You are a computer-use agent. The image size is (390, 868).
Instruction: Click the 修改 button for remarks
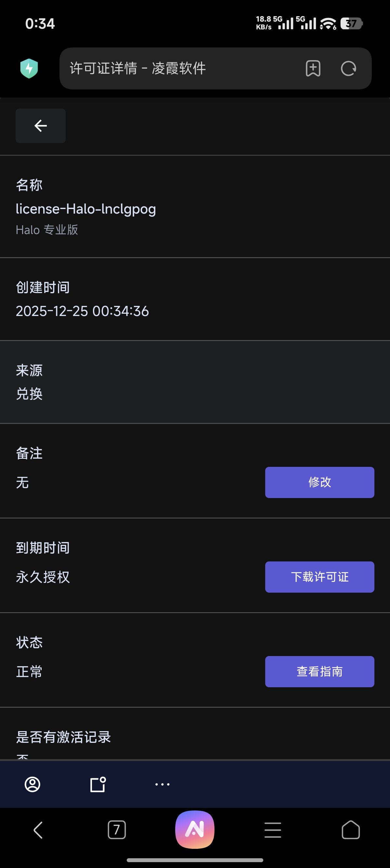[x=319, y=482]
